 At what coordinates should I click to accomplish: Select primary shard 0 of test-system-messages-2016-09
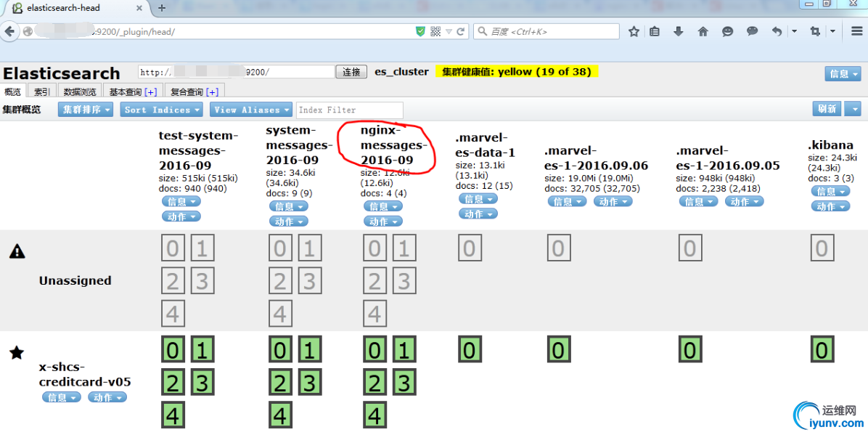pos(173,350)
